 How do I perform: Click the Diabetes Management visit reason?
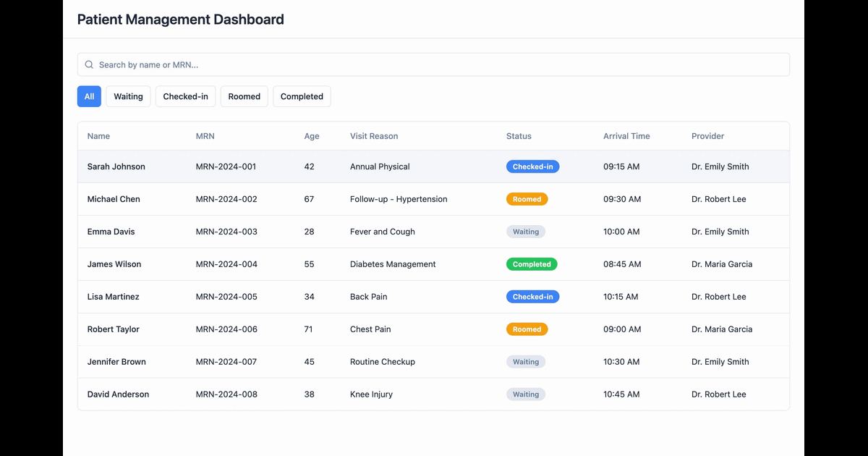click(393, 264)
